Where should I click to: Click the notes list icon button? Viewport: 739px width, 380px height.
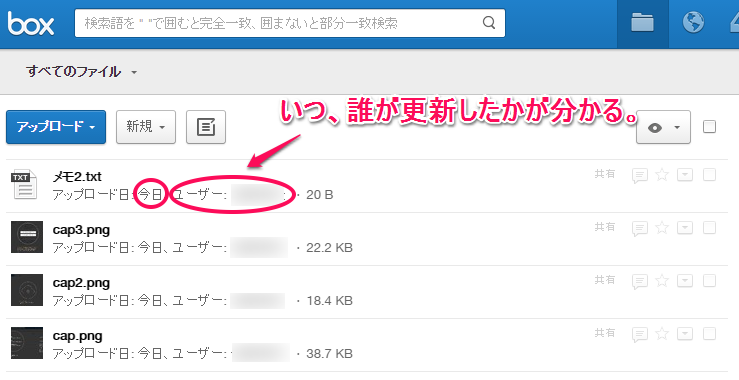(x=206, y=127)
